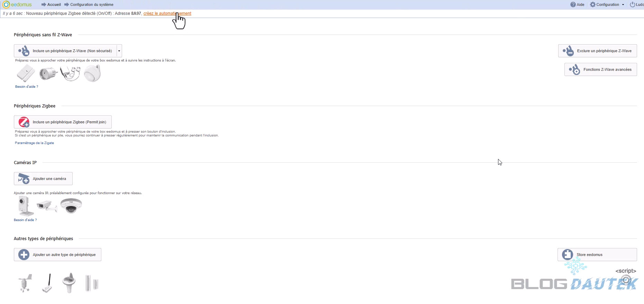Expand the Z-Wave inclusion mode dropdown arrow
Image resolution: width=644 pixels, height=304 pixels.
[x=119, y=51]
